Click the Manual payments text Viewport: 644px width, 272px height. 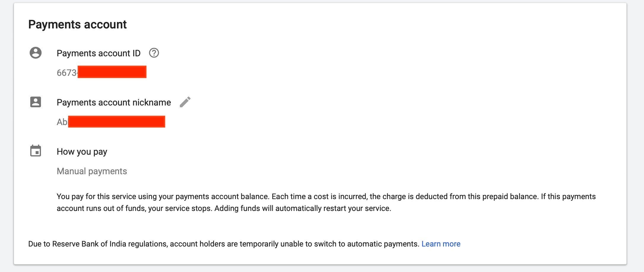(92, 171)
